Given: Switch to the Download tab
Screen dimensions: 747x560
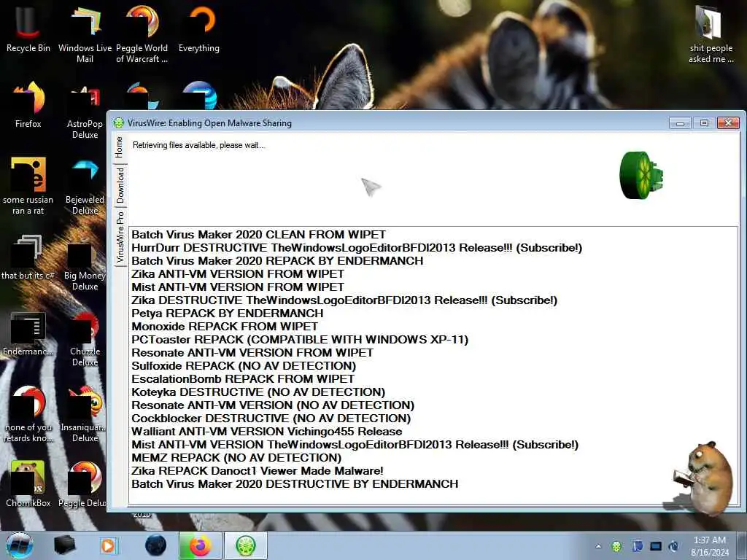Looking at the screenshot, I should 120,185.
